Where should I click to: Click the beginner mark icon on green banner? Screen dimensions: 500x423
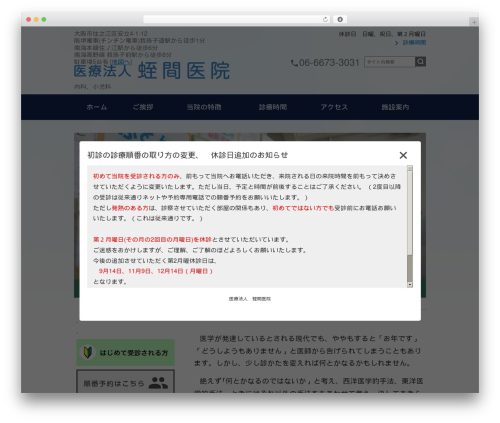88,352
